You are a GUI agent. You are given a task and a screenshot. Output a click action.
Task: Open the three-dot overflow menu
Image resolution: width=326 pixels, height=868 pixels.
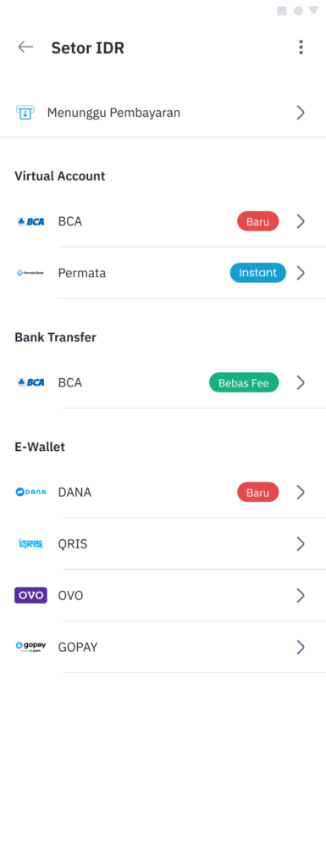(x=301, y=47)
